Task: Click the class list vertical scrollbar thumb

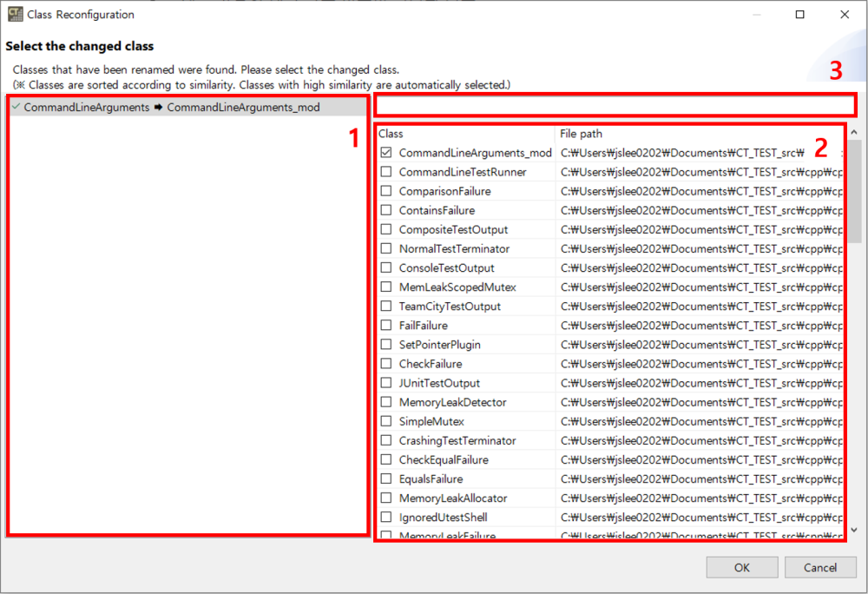Action: [854, 192]
